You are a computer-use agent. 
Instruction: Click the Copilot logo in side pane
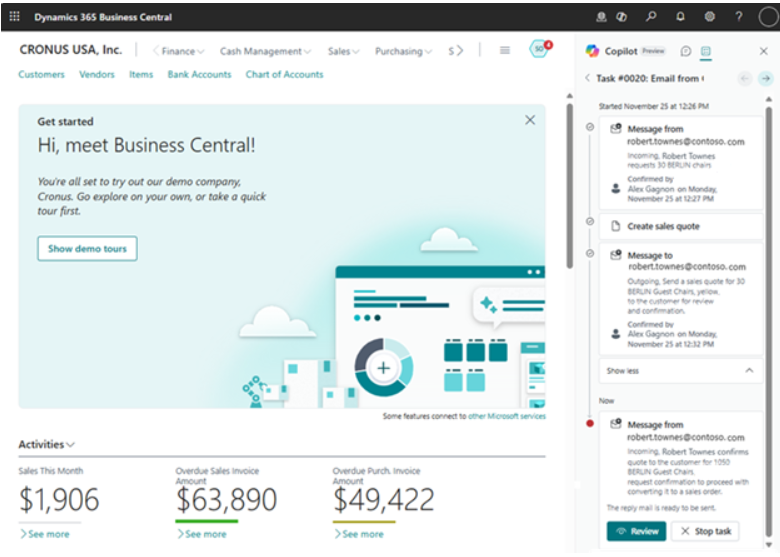592,51
